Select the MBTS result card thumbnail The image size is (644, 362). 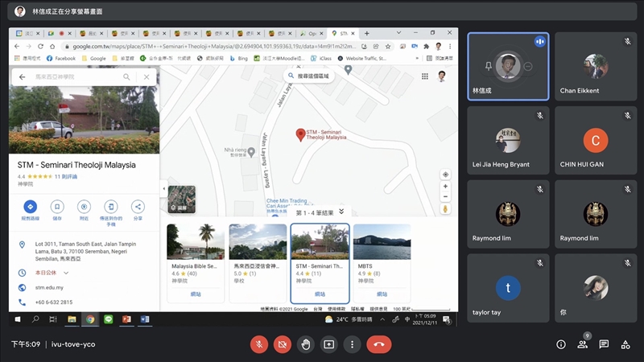[382, 241]
